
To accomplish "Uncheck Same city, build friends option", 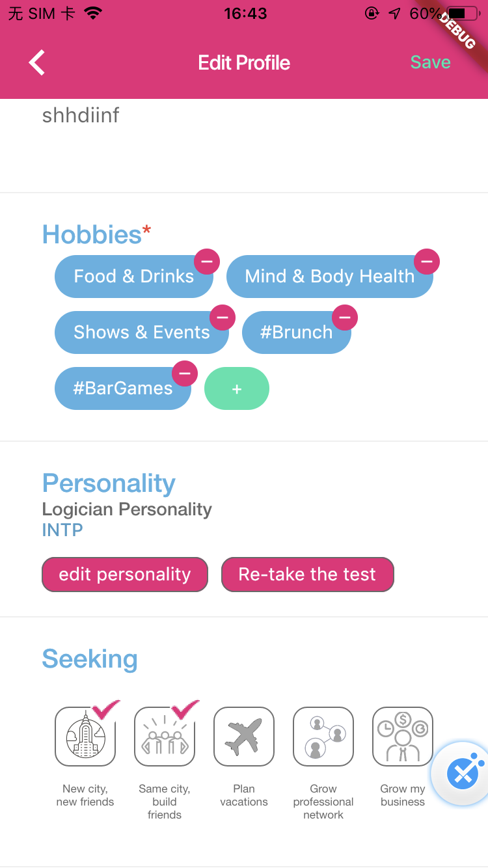I will pyautogui.click(x=165, y=737).
